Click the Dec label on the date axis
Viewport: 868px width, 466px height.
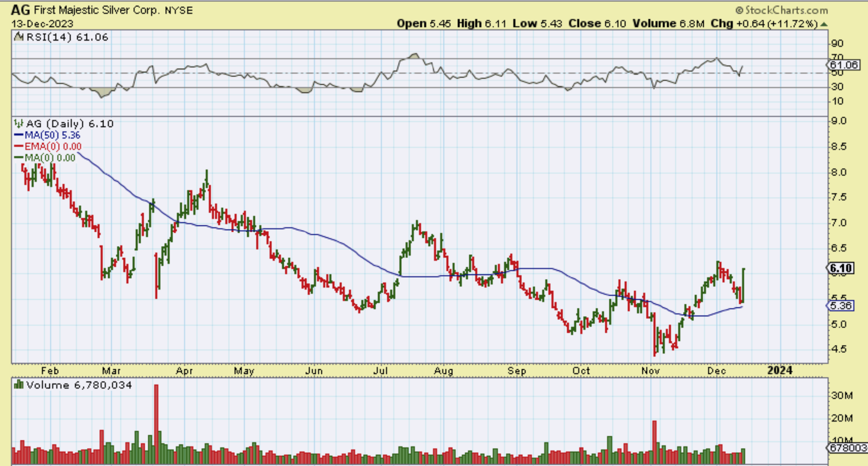(x=716, y=371)
